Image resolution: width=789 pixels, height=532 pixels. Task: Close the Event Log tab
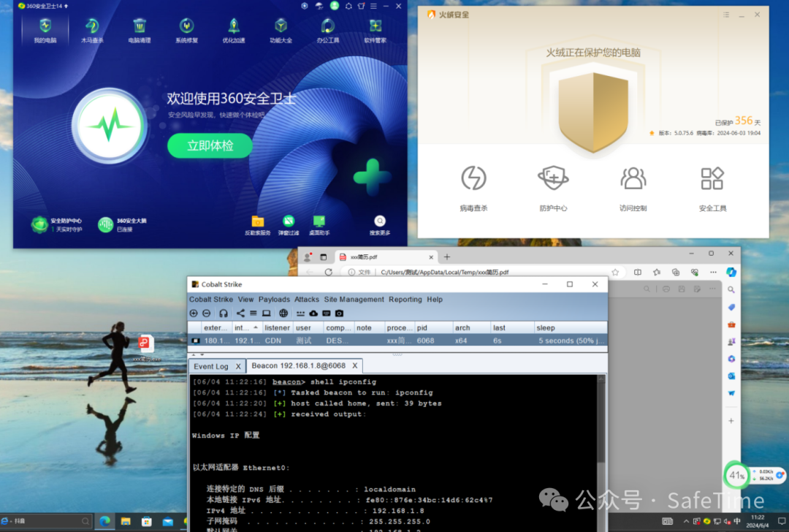point(238,366)
